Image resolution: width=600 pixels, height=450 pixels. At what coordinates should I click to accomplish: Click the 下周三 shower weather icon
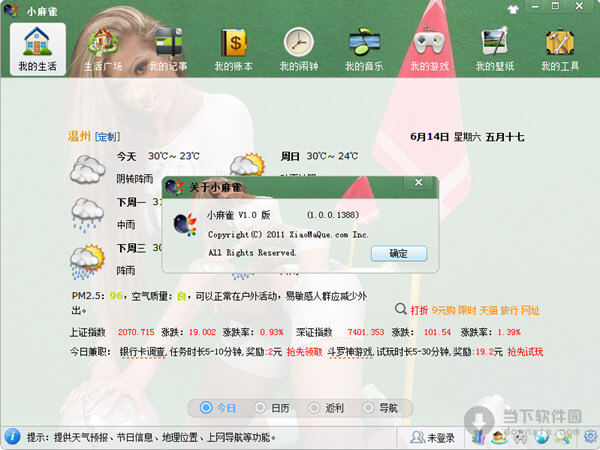click(x=87, y=261)
